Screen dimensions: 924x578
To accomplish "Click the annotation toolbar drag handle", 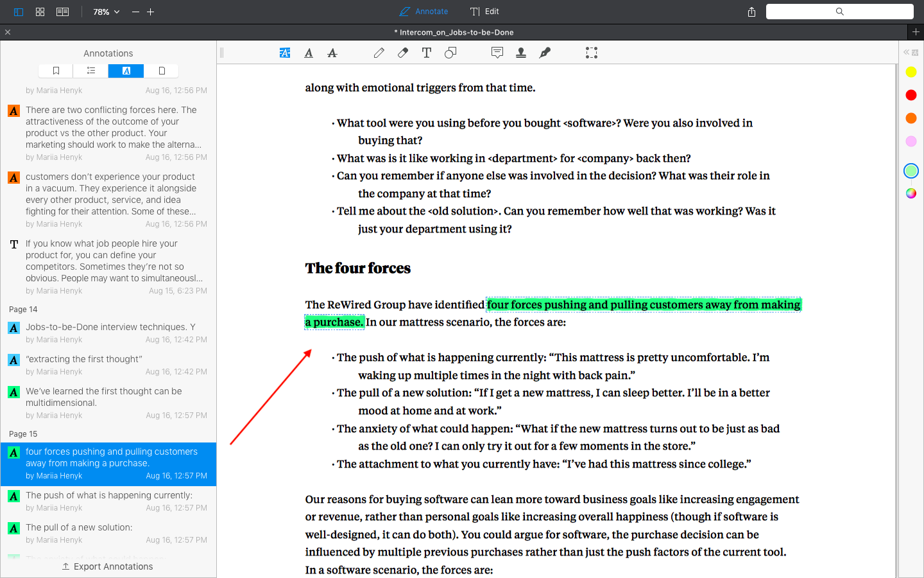I will (222, 53).
